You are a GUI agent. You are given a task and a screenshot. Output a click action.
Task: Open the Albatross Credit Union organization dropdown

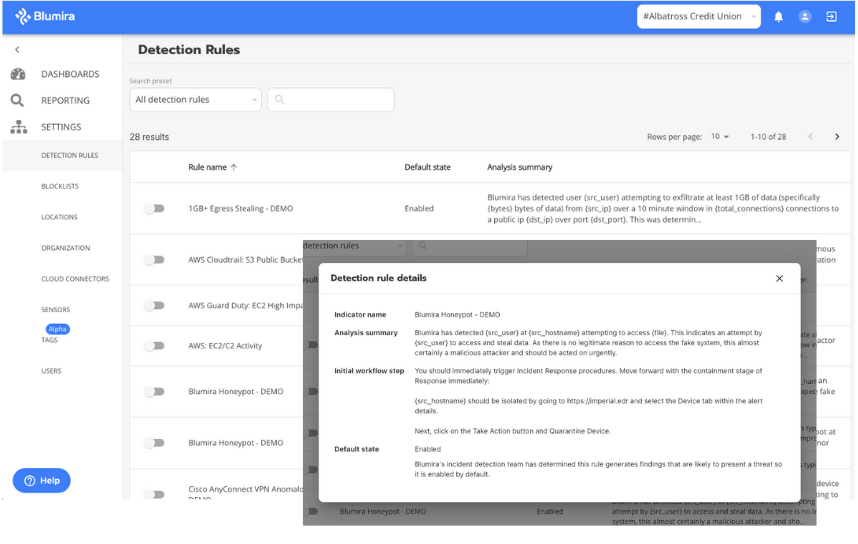click(699, 16)
